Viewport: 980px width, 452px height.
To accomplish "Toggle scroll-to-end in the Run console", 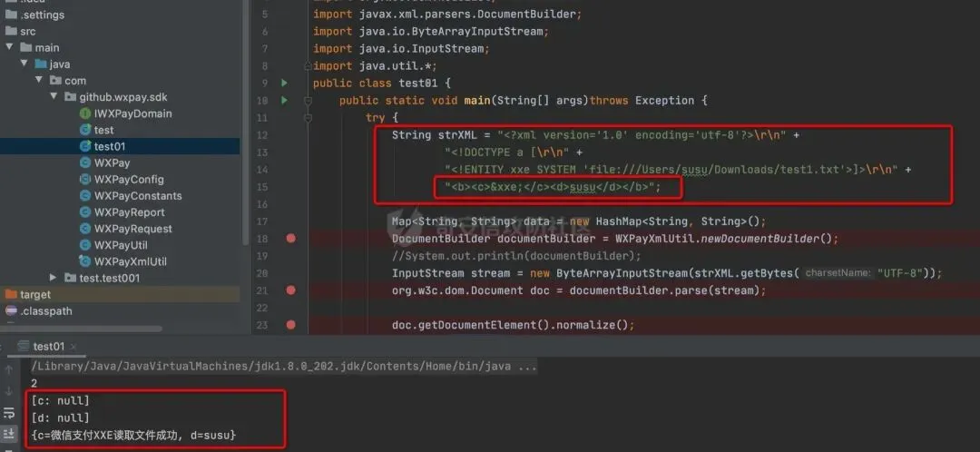I will pyautogui.click(x=9, y=434).
